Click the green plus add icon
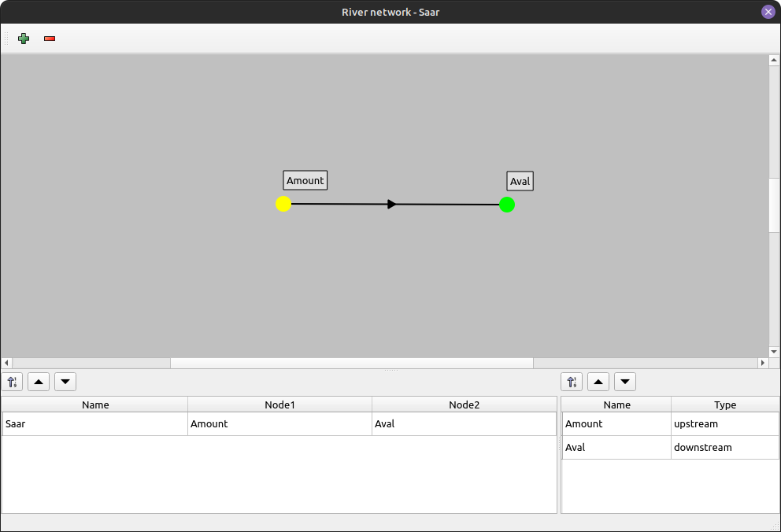Screen dimensions: 781x532 coord(24,39)
